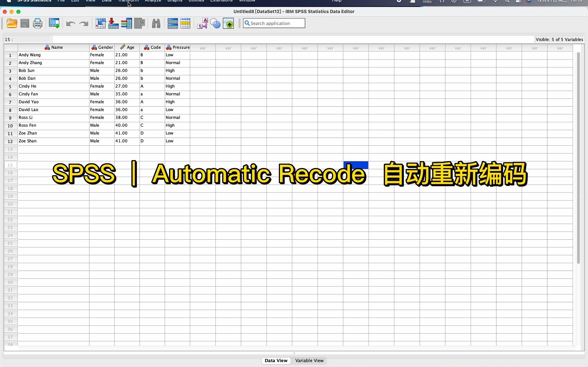Click inside the Search application field
The width and height of the screenshot is (588, 367).
[x=277, y=23]
